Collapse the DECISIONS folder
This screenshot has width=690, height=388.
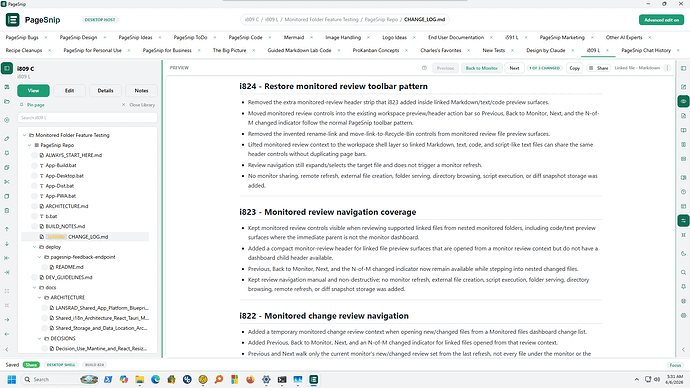pyautogui.click(x=40, y=339)
